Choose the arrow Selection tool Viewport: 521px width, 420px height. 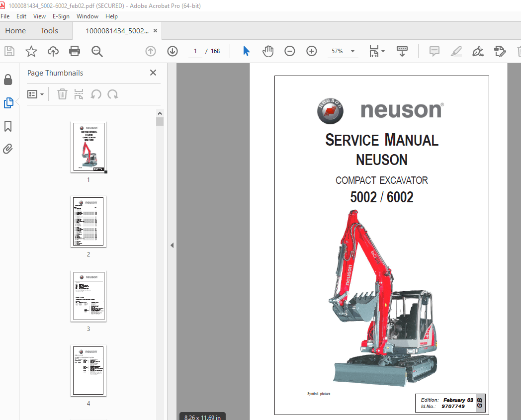[x=246, y=51]
